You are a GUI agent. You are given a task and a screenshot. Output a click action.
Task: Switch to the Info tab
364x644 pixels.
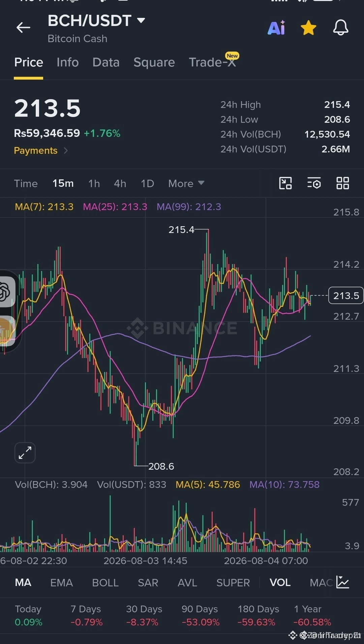(68, 62)
